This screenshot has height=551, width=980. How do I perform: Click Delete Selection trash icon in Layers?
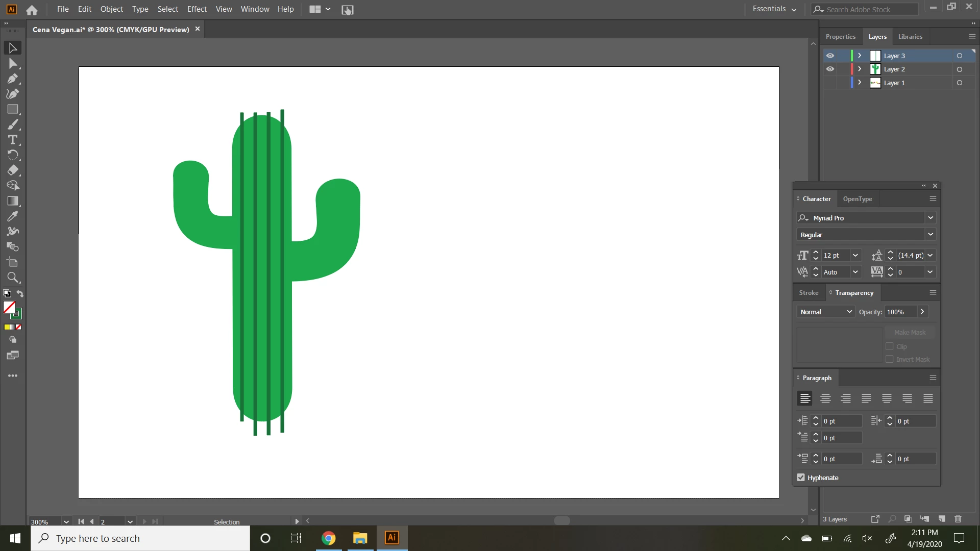pyautogui.click(x=958, y=519)
